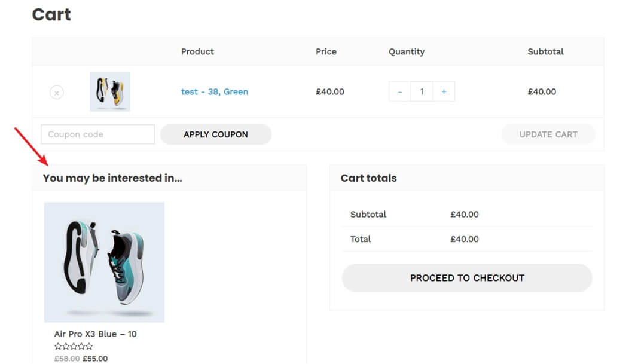Screen dimensions: 635x364
Task: Focus the Coupon code field
Action: click(97, 134)
